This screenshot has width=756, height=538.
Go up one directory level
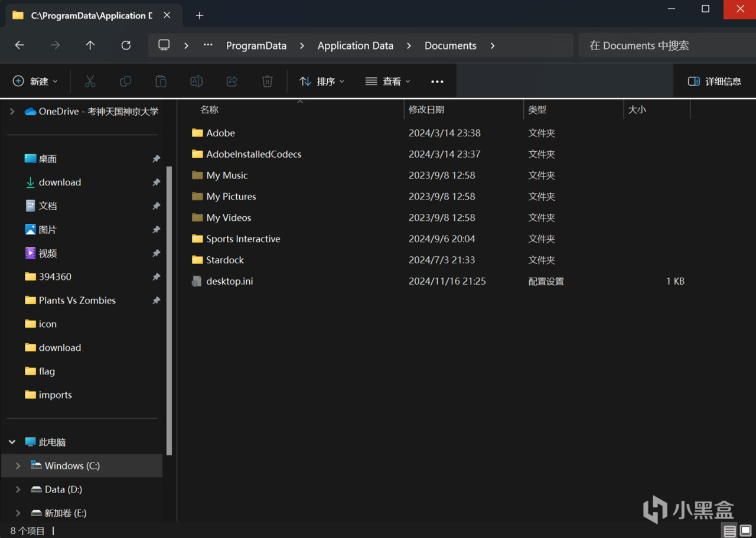tap(90, 45)
